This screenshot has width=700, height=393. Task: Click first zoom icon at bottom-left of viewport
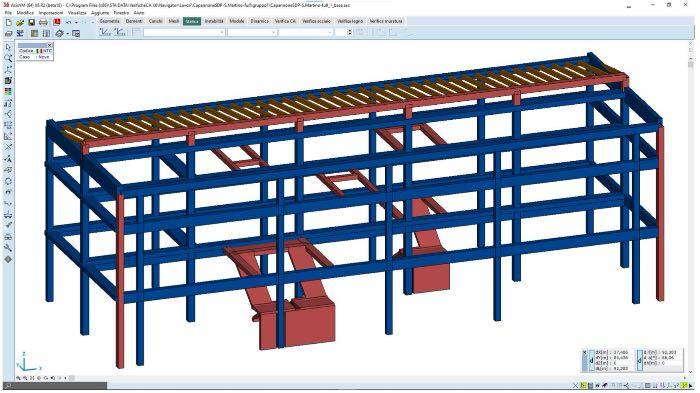(18, 378)
